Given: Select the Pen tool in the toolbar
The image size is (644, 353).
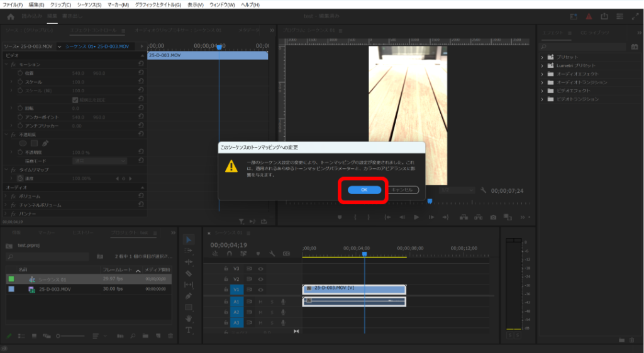Looking at the screenshot, I should tap(189, 296).
